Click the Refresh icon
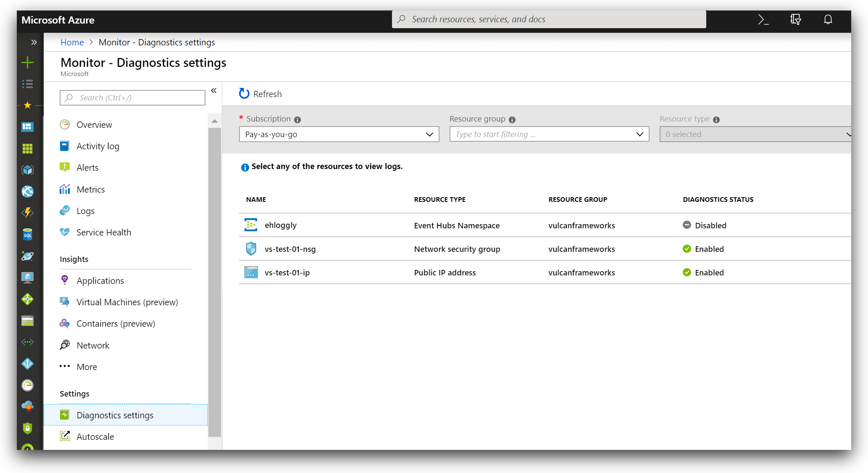The width and height of the screenshot is (868, 473). [x=244, y=94]
